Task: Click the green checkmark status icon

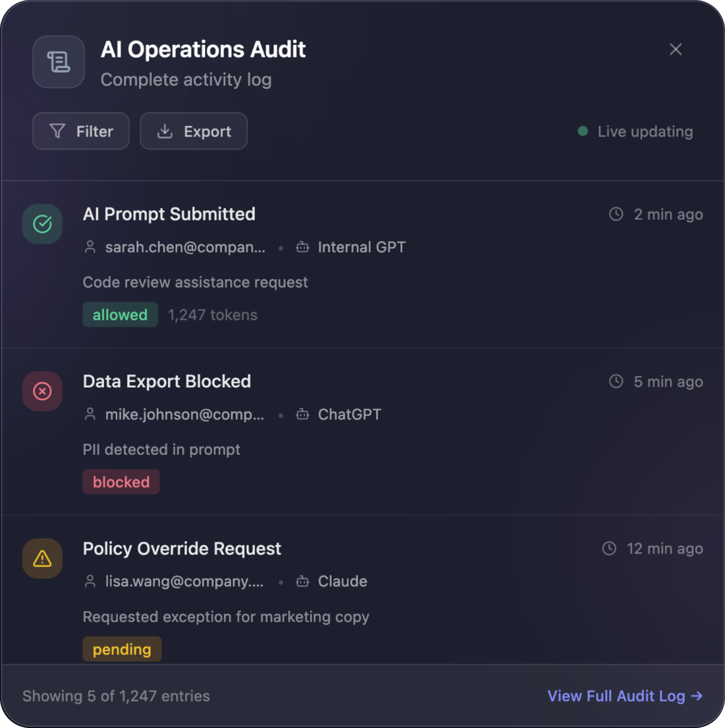Action: [43, 224]
